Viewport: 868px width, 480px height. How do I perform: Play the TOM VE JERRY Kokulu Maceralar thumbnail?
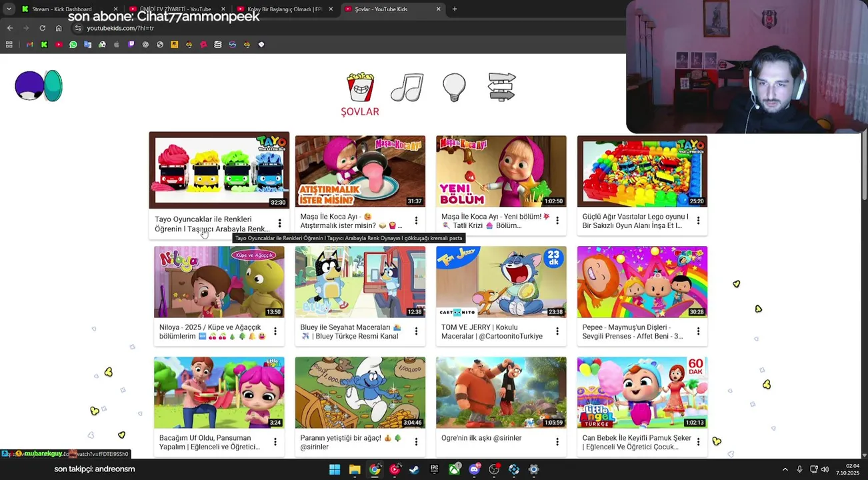click(x=501, y=282)
